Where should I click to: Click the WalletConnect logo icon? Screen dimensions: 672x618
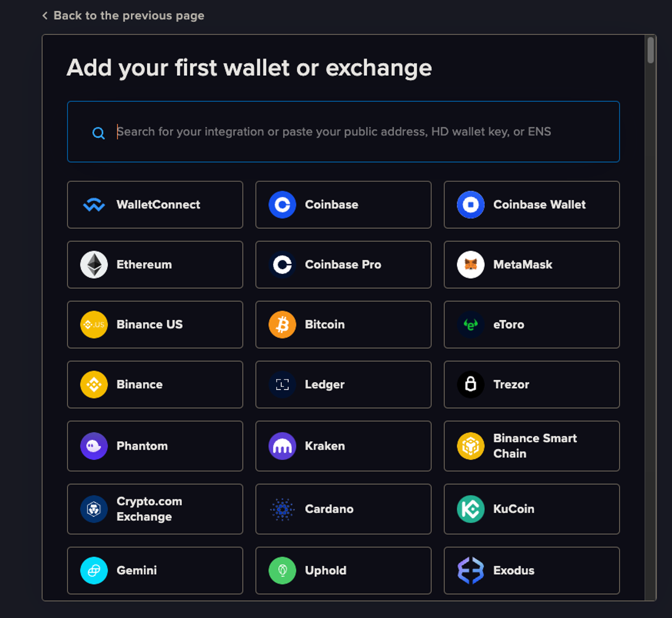(94, 205)
